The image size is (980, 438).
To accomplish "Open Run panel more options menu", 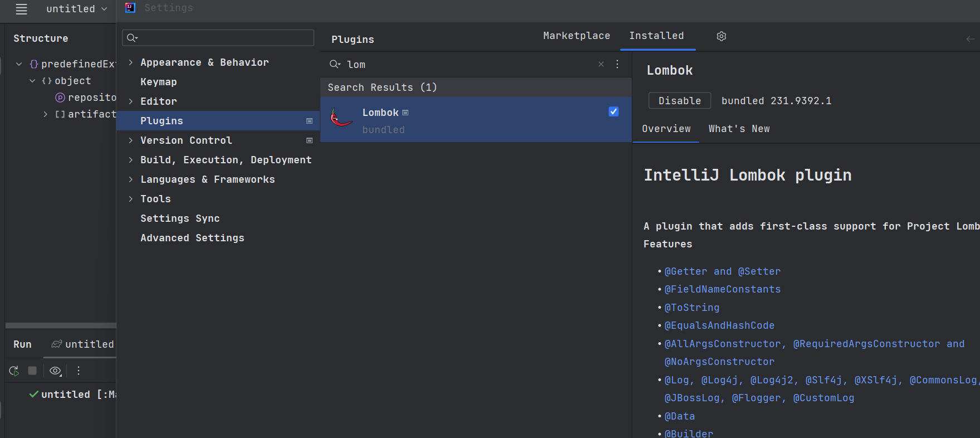I will point(79,371).
